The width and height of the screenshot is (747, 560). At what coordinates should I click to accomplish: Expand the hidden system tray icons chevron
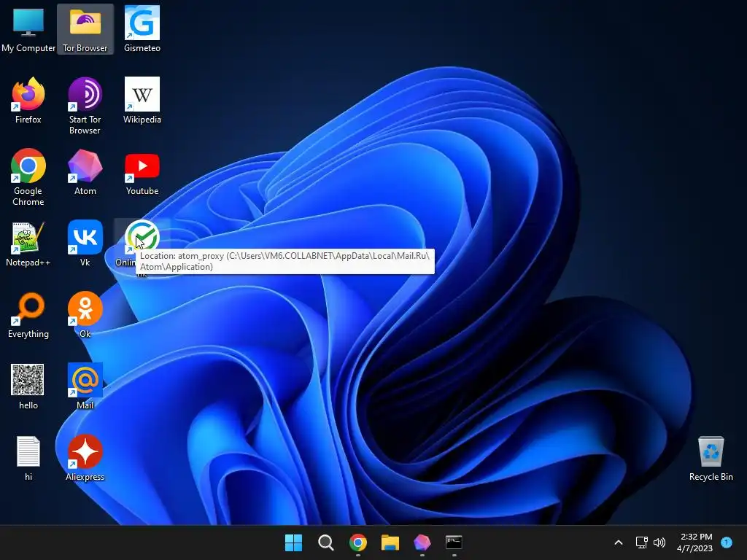pyautogui.click(x=619, y=542)
